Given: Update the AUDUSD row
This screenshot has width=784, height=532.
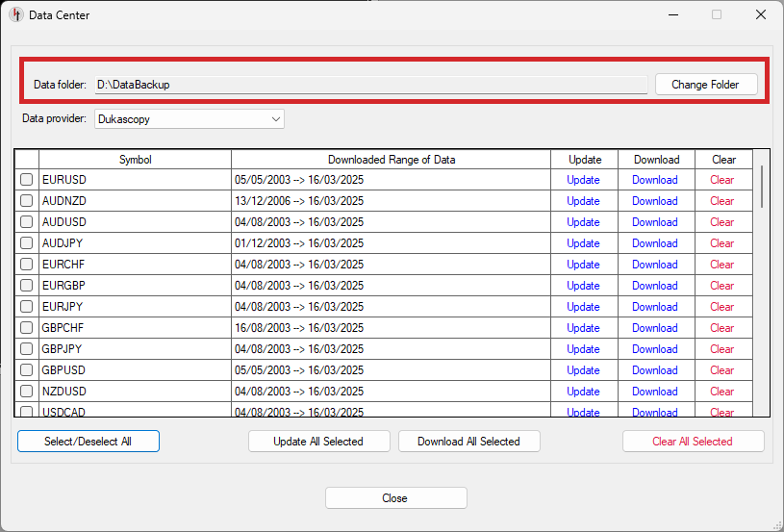Looking at the screenshot, I should click(x=583, y=221).
